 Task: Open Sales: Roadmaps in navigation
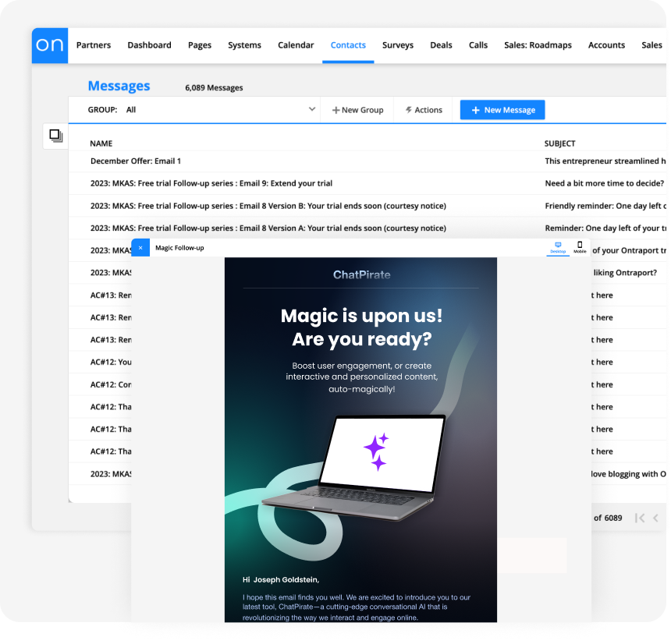(x=538, y=45)
